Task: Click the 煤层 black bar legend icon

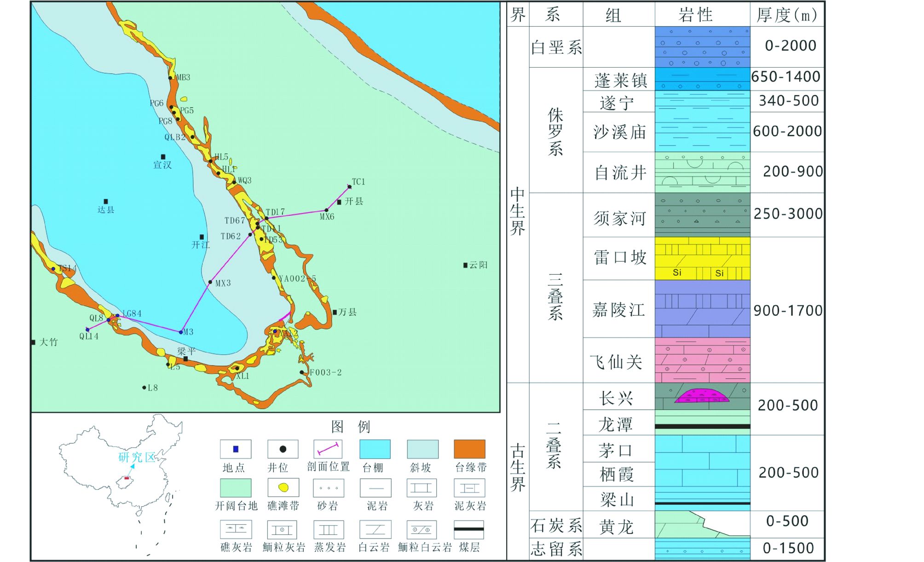Action: coord(468,529)
